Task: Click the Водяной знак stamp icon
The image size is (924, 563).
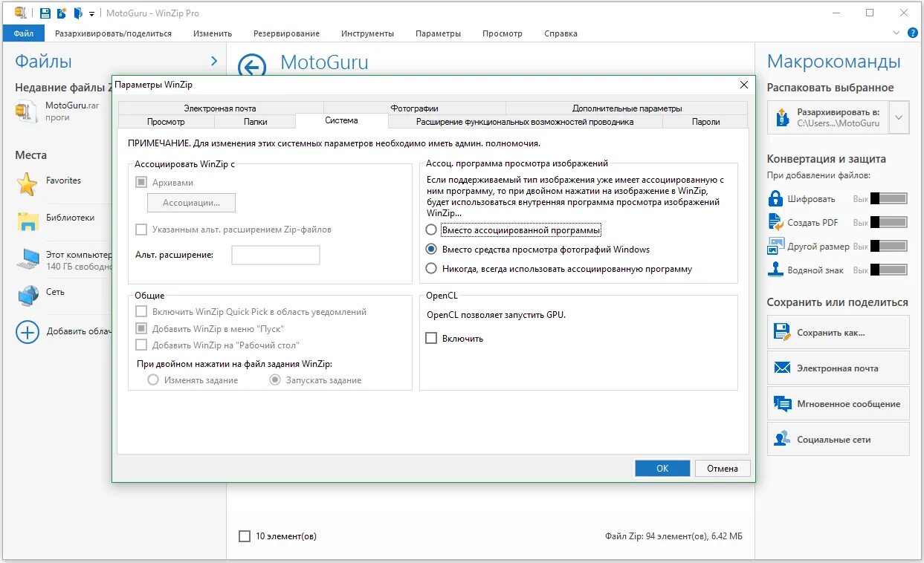Action: (x=776, y=270)
